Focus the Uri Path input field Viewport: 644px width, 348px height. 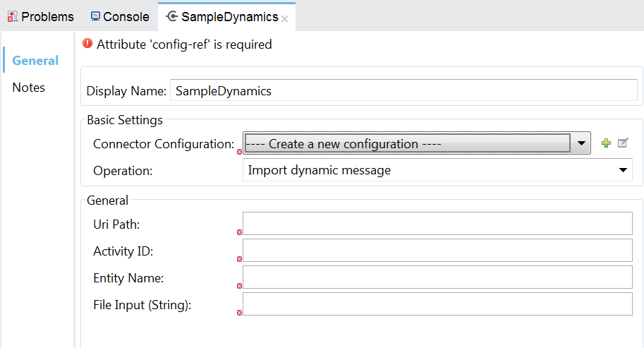click(x=437, y=224)
